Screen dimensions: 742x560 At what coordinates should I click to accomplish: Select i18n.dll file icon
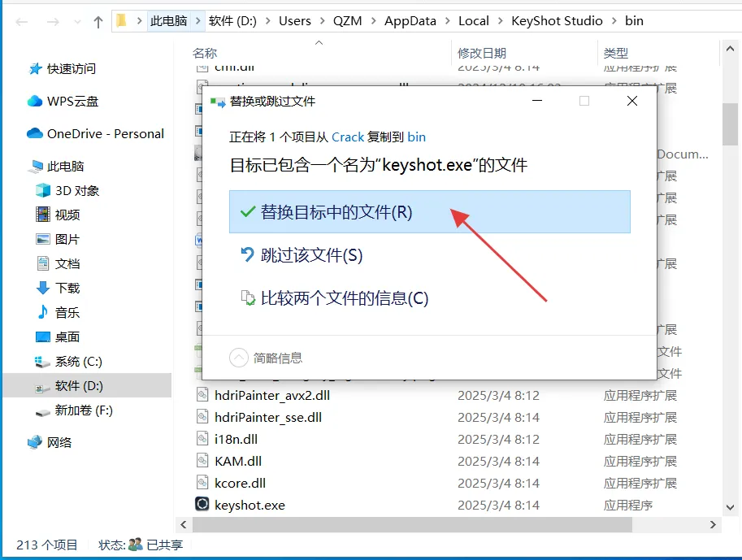pos(202,438)
